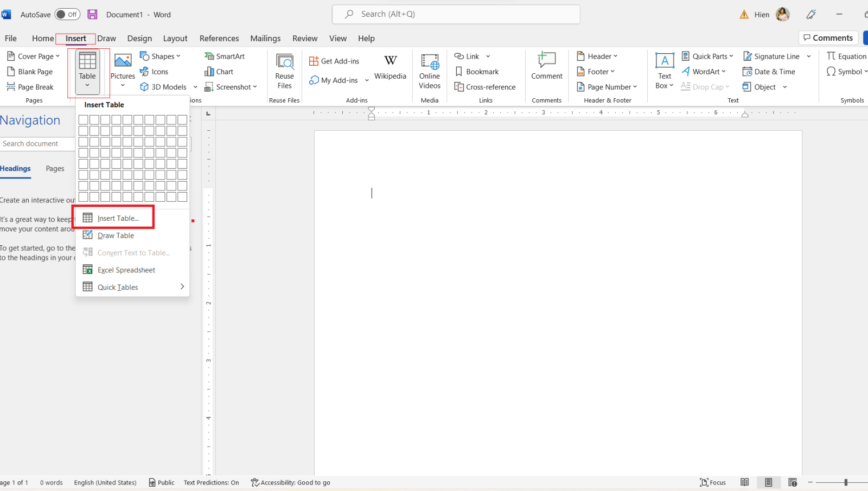868x491 pixels.
Task: Switch to Read Mode view
Action: coord(745,482)
